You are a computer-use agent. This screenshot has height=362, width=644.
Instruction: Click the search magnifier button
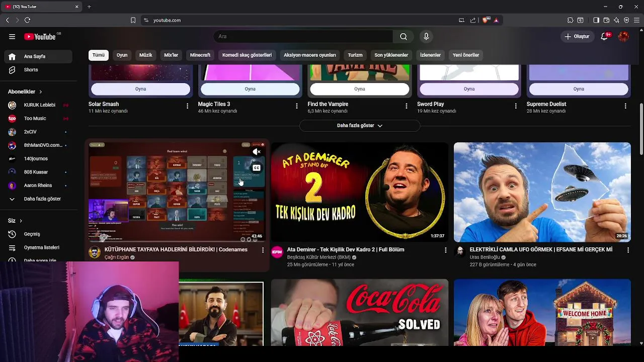[404, 37]
